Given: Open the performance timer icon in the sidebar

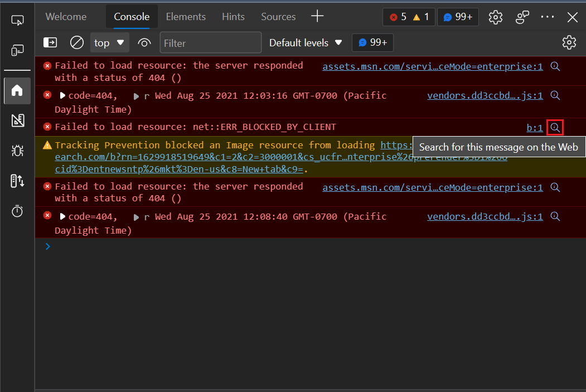Looking at the screenshot, I should coord(17,211).
